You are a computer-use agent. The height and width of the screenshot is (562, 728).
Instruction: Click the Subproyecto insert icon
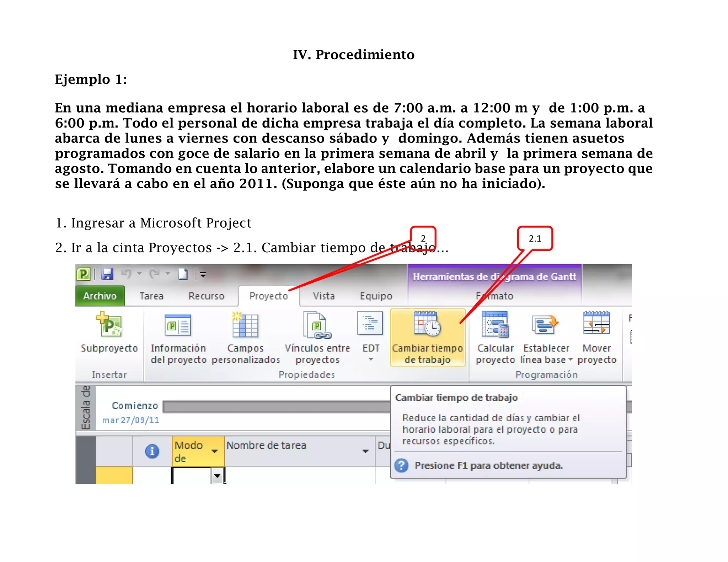(x=109, y=324)
